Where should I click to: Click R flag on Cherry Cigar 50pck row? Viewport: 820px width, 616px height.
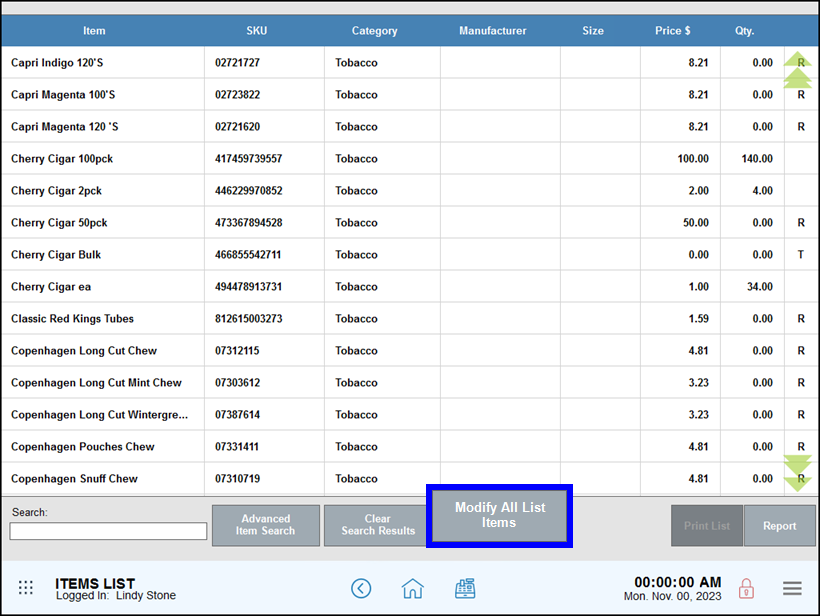(801, 223)
